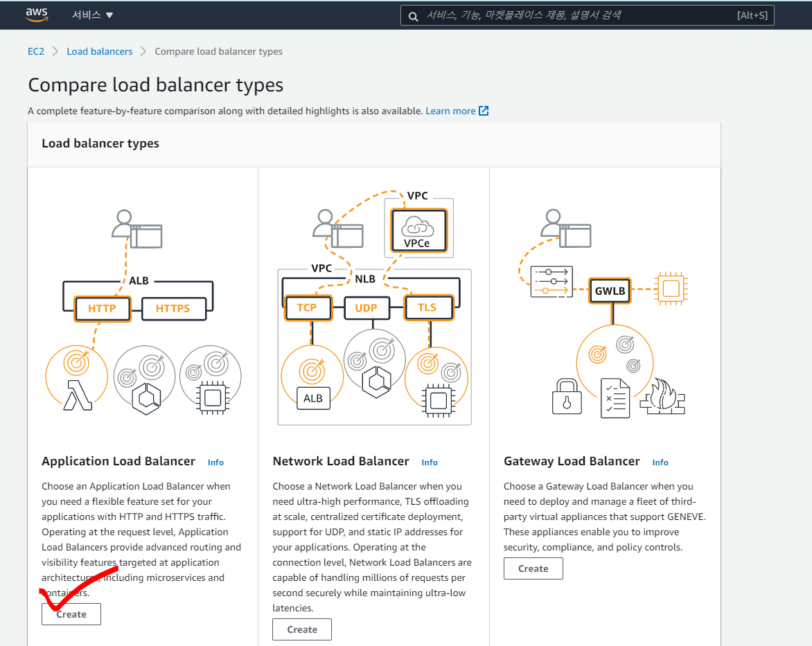Screen dimensions: 812x646
Task: Click the GWLB box in Gateway diagram
Action: coord(610,291)
